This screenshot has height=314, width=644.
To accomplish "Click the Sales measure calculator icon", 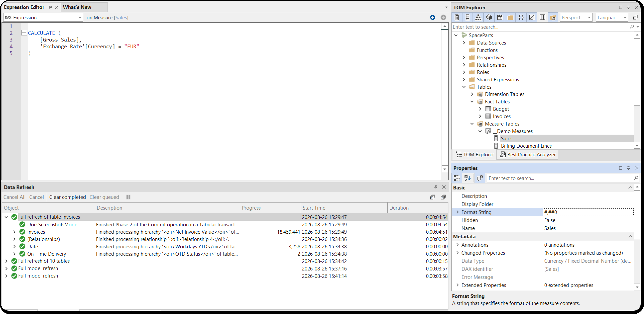I will tap(496, 138).
